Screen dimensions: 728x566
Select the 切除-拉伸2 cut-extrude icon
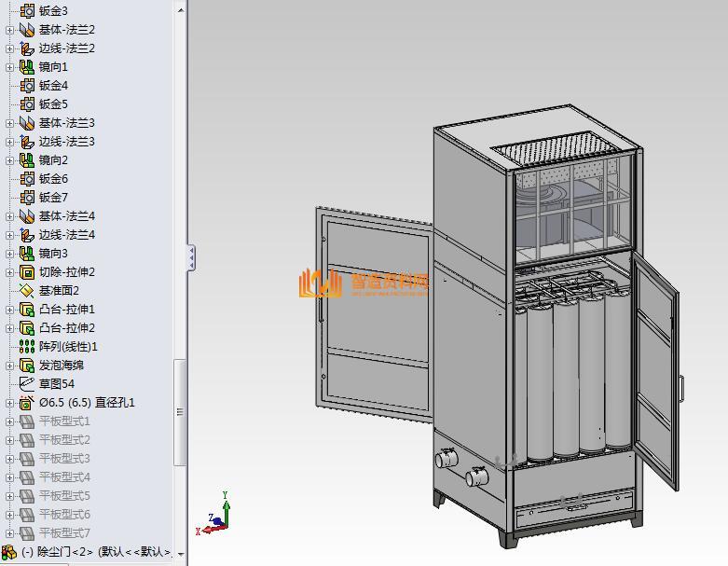click(27, 271)
